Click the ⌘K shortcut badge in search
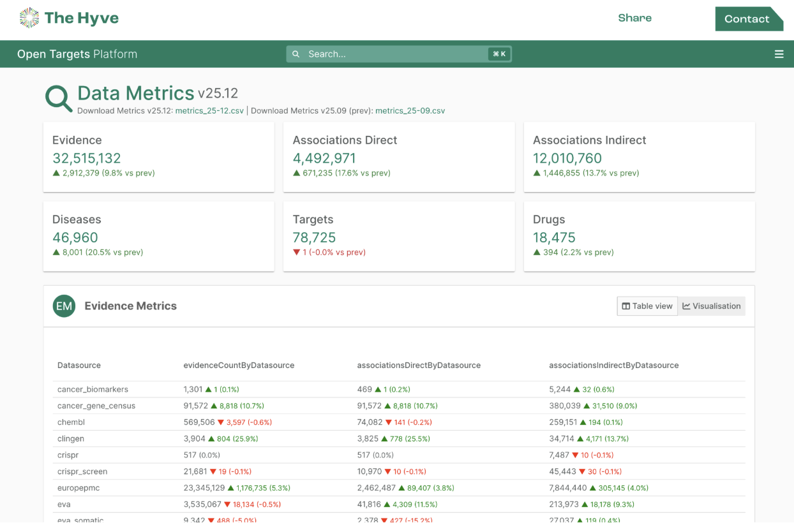This screenshot has height=532, width=794. pyautogui.click(x=499, y=54)
